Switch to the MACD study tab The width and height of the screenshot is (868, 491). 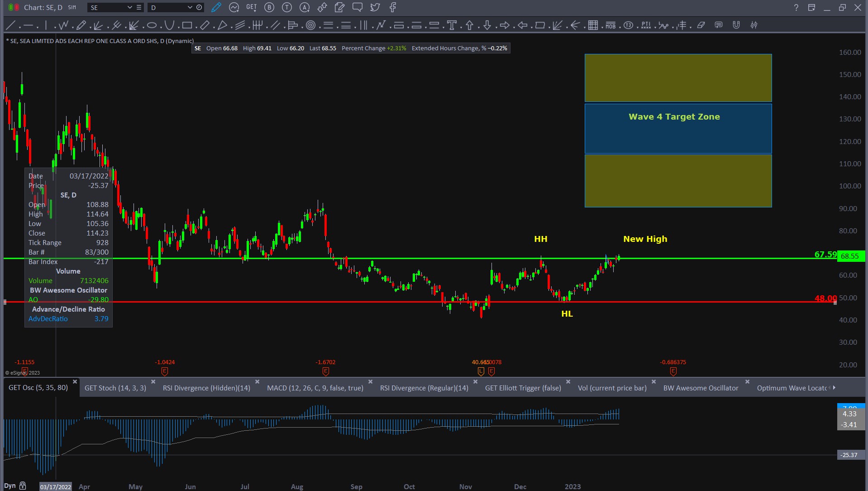pos(315,388)
